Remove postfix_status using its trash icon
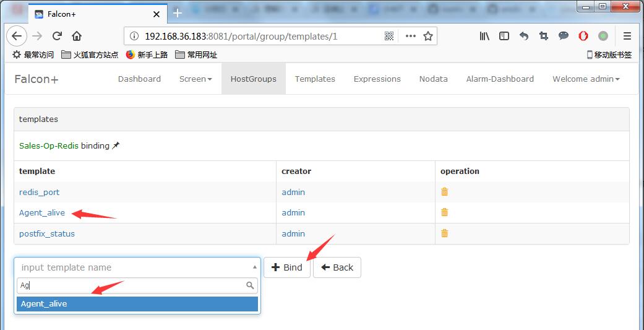Screen dimensions: 644x330 click(444, 233)
